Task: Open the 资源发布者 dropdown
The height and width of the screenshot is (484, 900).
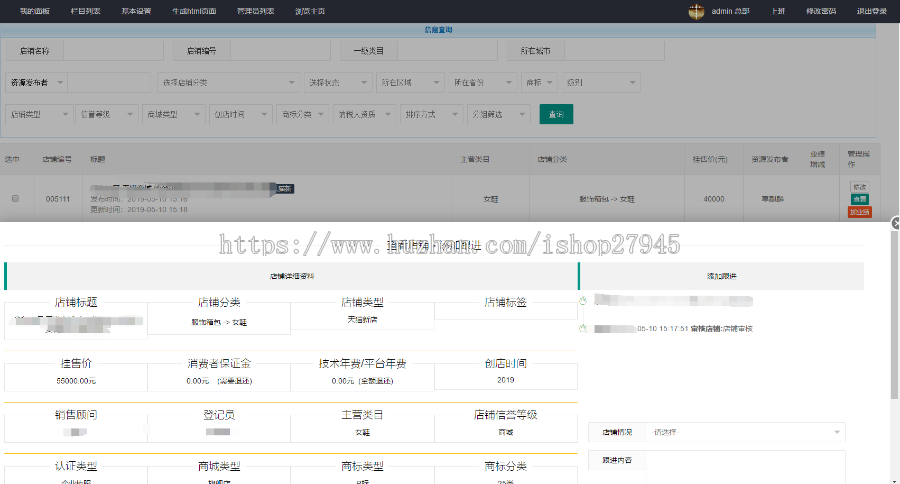Action: tap(37, 83)
